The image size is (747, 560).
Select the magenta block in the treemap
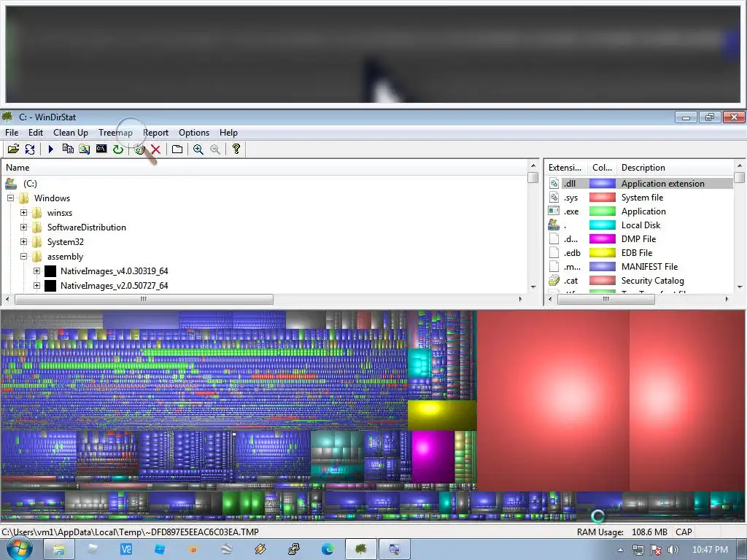(433, 456)
